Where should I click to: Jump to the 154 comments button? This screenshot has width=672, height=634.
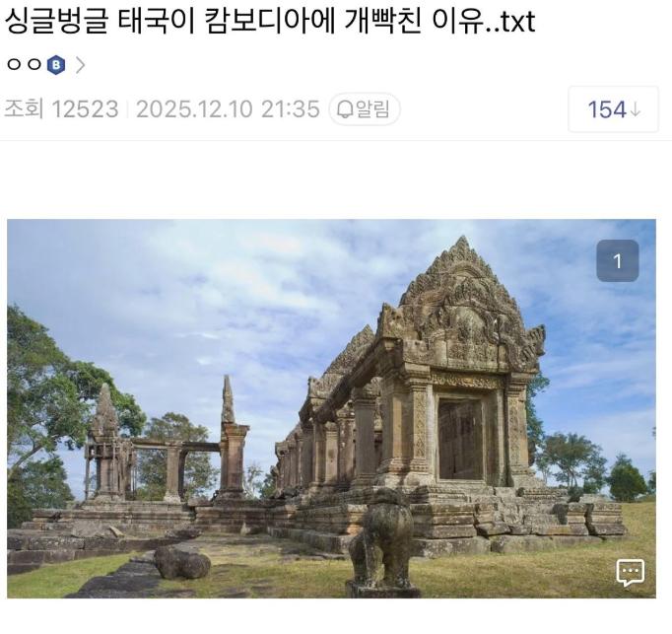click(613, 109)
